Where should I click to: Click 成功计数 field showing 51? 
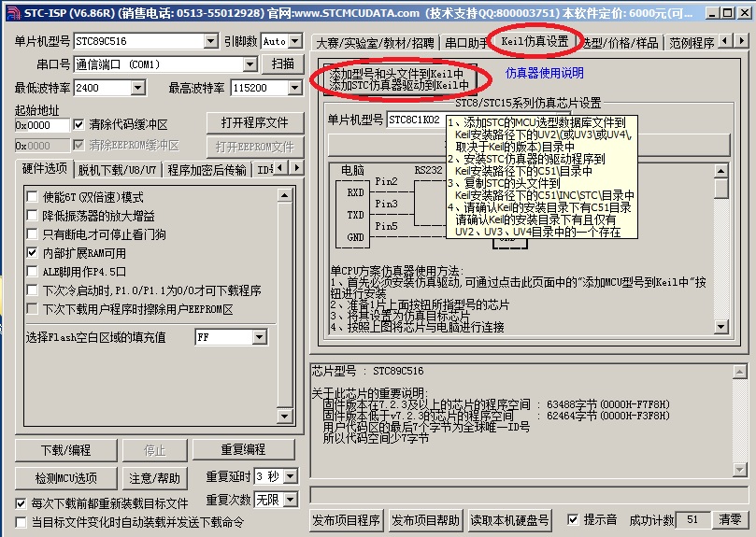[692, 519]
